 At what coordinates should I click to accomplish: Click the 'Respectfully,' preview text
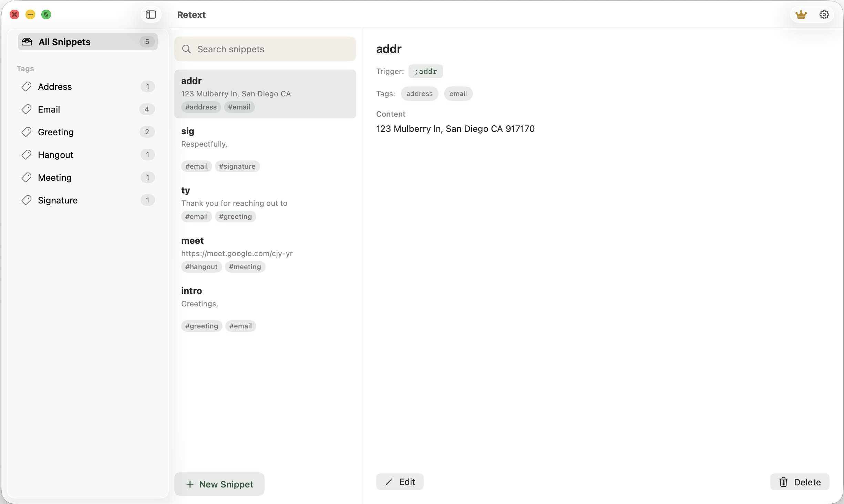coord(204,144)
